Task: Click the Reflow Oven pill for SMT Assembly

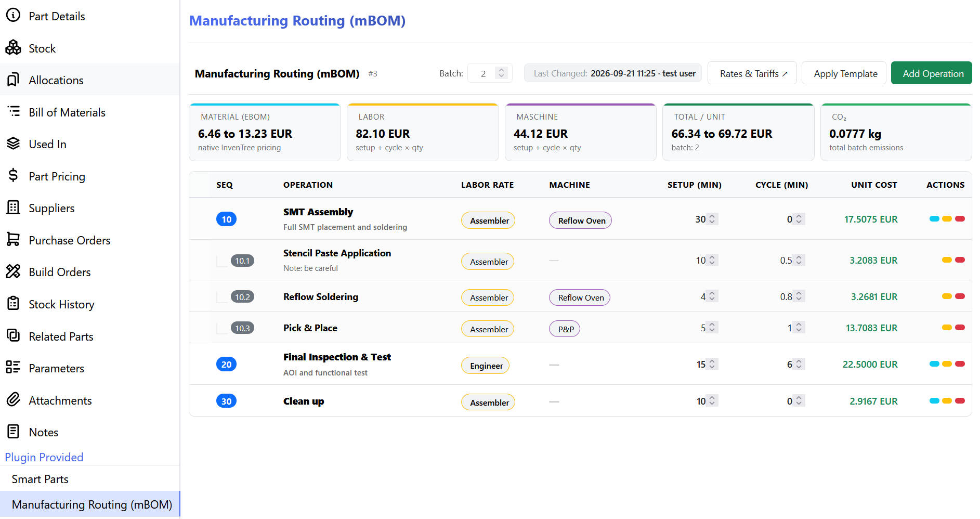Action: click(x=581, y=220)
